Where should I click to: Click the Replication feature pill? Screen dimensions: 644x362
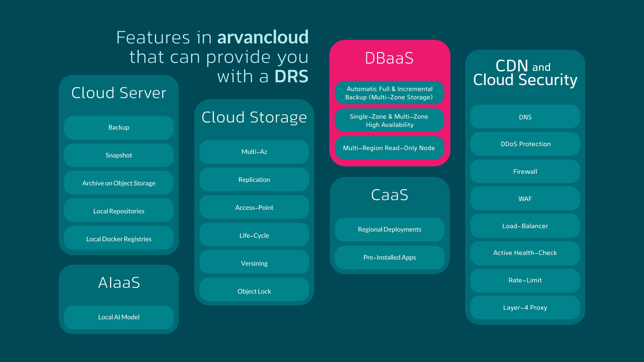click(x=254, y=179)
